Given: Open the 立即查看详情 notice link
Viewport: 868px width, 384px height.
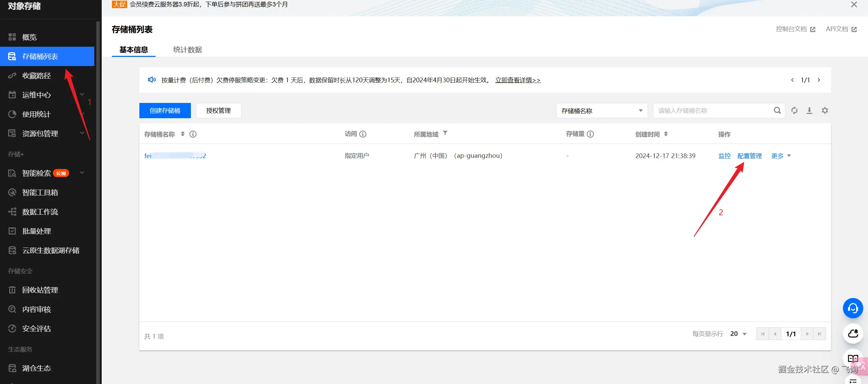Looking at the screenshot, I should click(x=518, y=80).
